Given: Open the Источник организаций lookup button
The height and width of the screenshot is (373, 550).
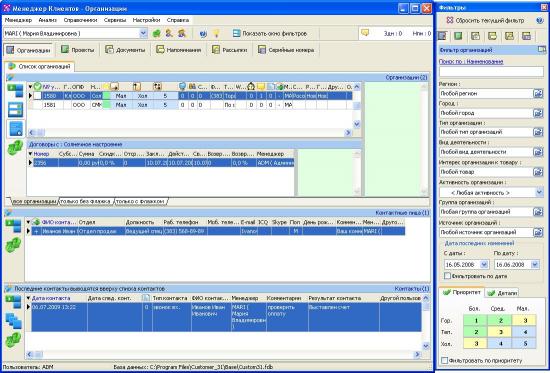Looking at the screenshot, I should click(x=538, y=232).
